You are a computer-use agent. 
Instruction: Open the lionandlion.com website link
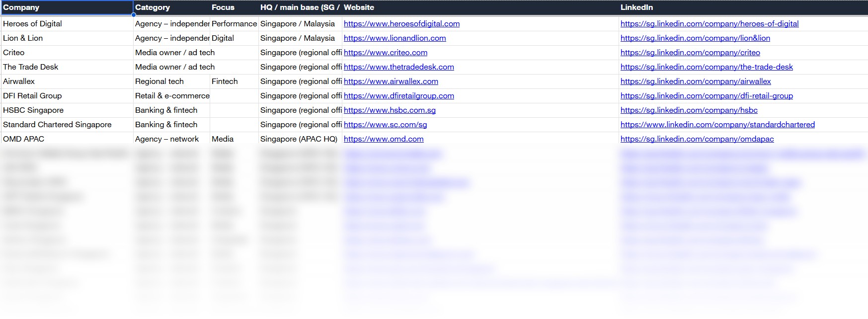pos(395,38)
